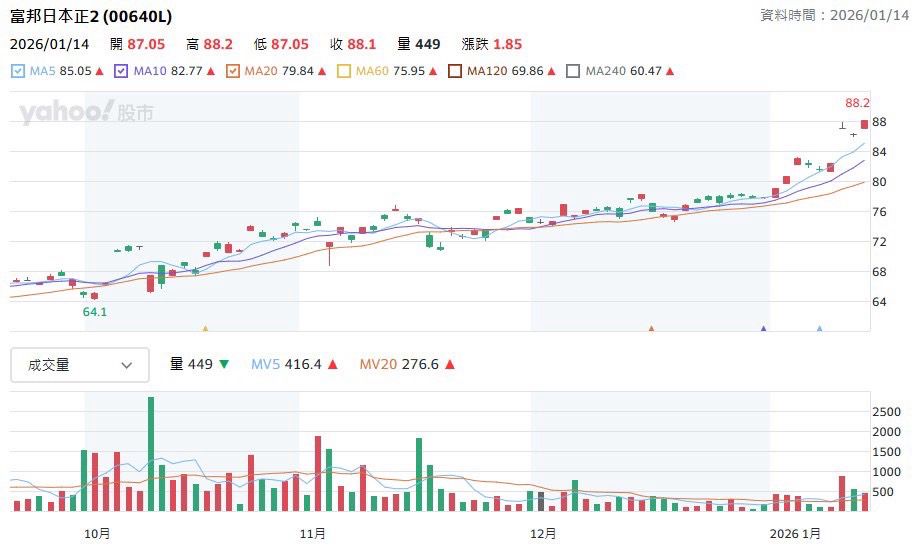Click the orange triangle marker near December
The width and height of the screenshot is (918, 554).
pos(651,328)
